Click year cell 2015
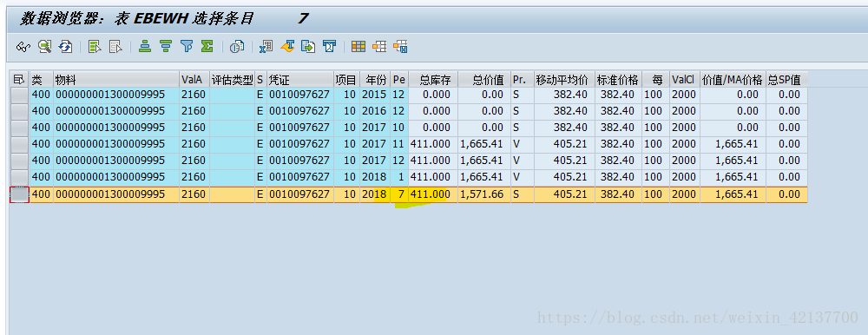 (375, 95)
